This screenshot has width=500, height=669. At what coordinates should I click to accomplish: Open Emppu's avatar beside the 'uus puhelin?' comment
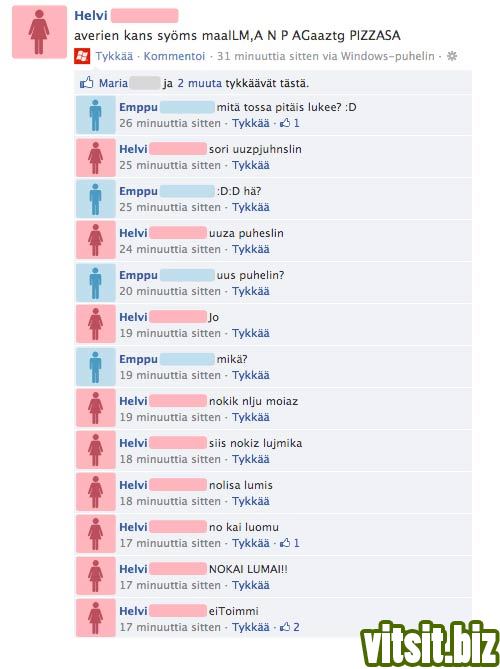pos(96,283)
